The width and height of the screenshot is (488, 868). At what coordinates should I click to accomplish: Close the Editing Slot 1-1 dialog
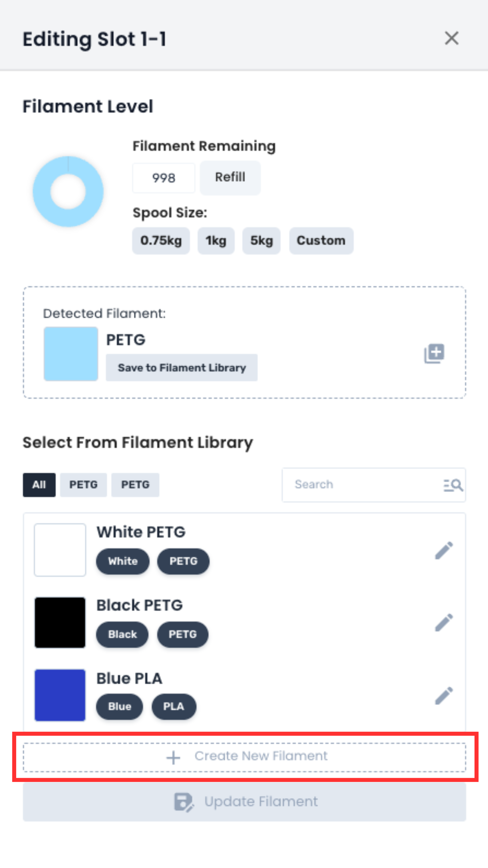pyautogui.click(x=451, y=38)
